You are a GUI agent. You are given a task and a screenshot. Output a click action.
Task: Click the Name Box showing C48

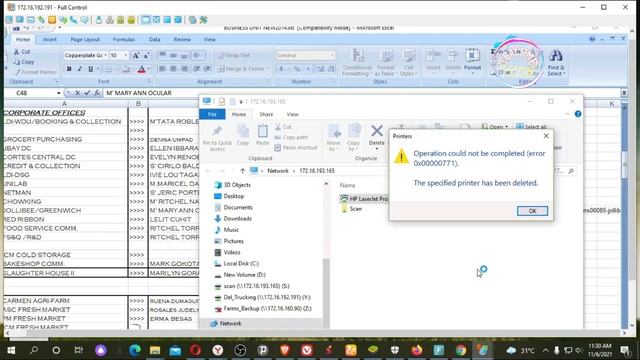coord(31,93)
